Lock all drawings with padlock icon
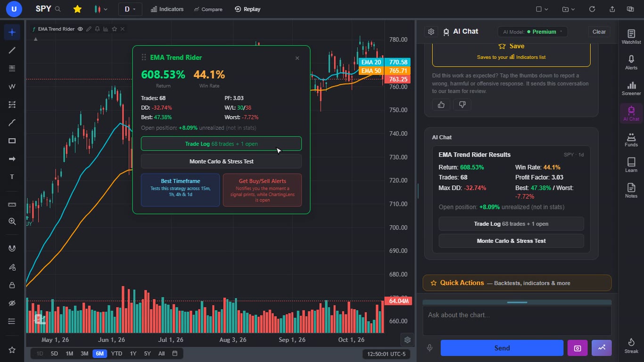Image resolution: width=644 pixels, height=362 pixels. tap(12, 285)
